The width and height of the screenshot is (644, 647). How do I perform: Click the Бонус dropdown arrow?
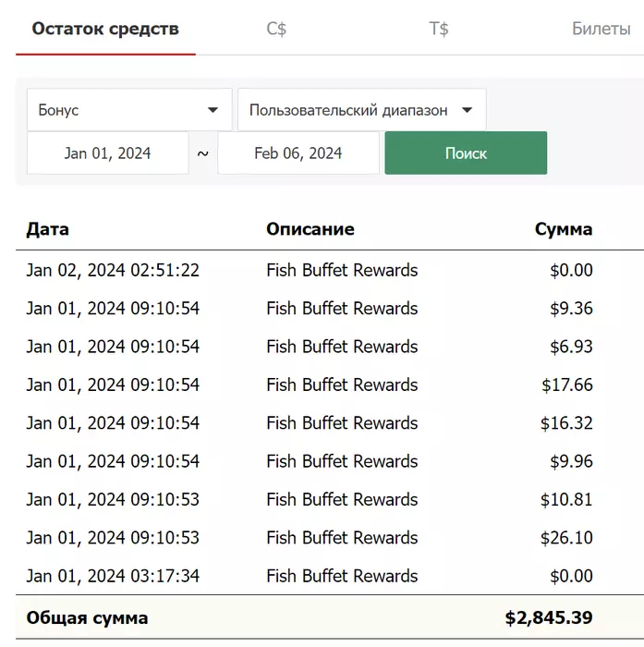click(213, 110)
